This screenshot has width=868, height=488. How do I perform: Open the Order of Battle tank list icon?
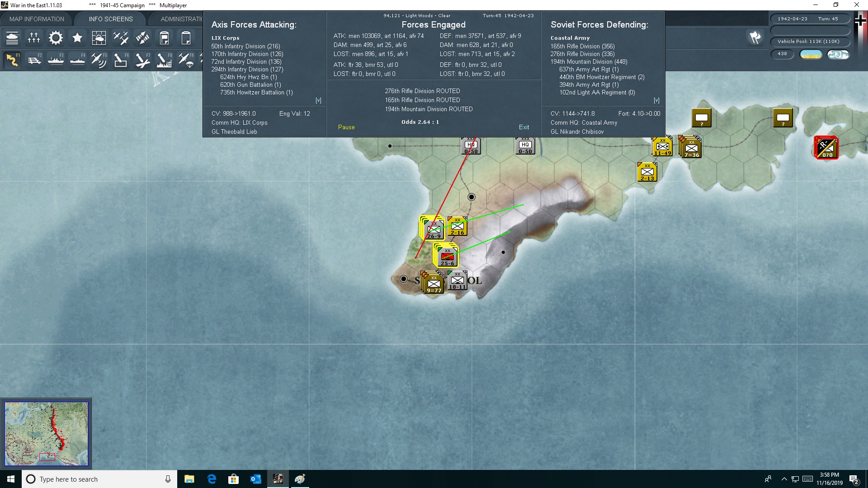12,38
